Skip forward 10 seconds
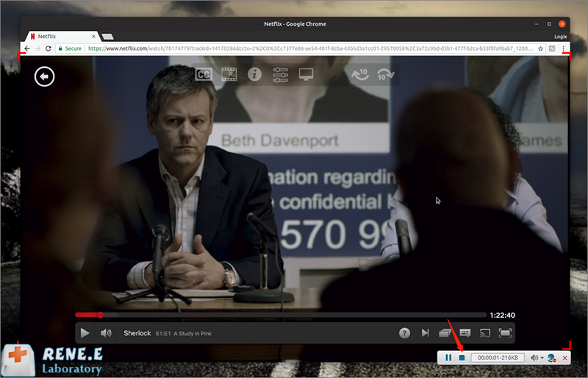Viewport: 588px width, 378px height. pos(385,74)
